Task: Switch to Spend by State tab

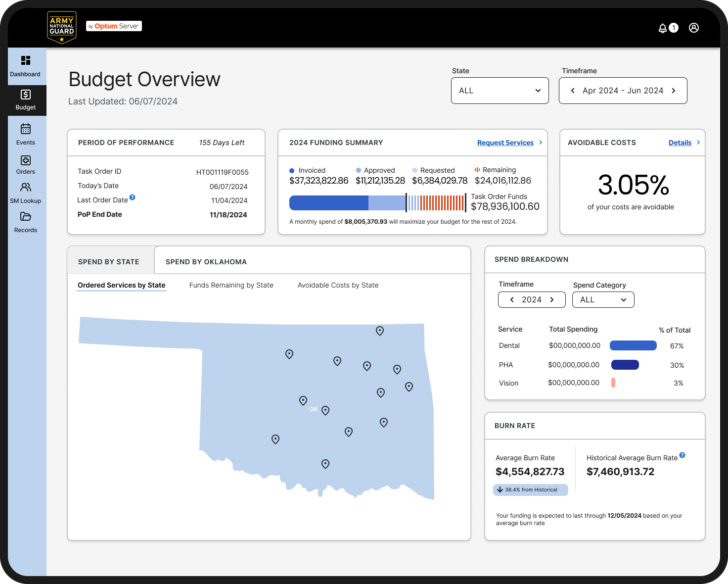Action: click(109, 262)
